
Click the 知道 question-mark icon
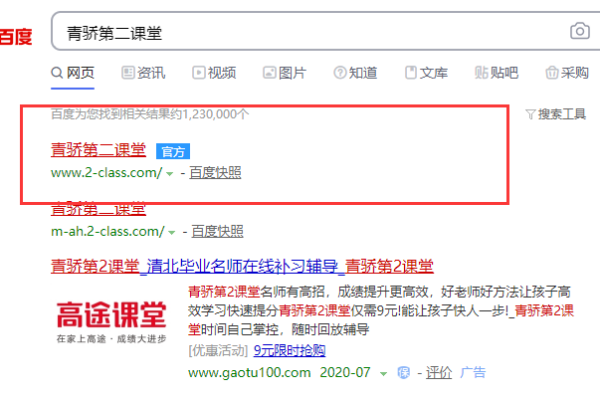pos(340,72)
